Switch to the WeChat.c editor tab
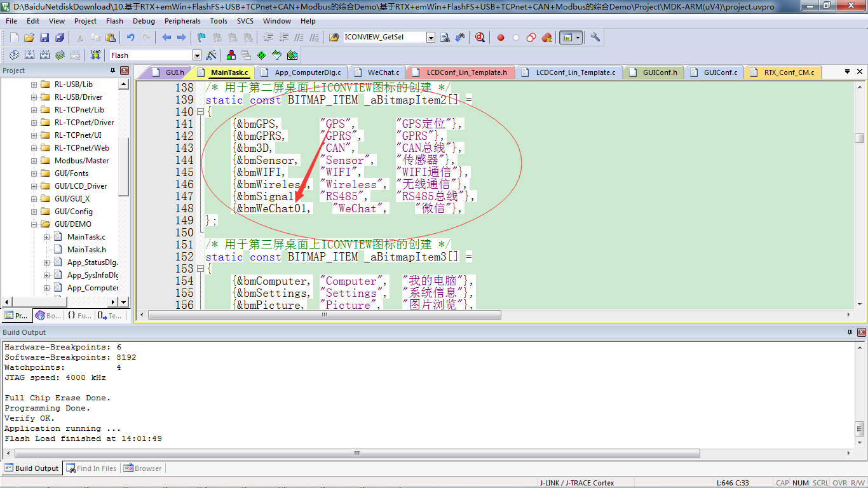 pos(377,72)
